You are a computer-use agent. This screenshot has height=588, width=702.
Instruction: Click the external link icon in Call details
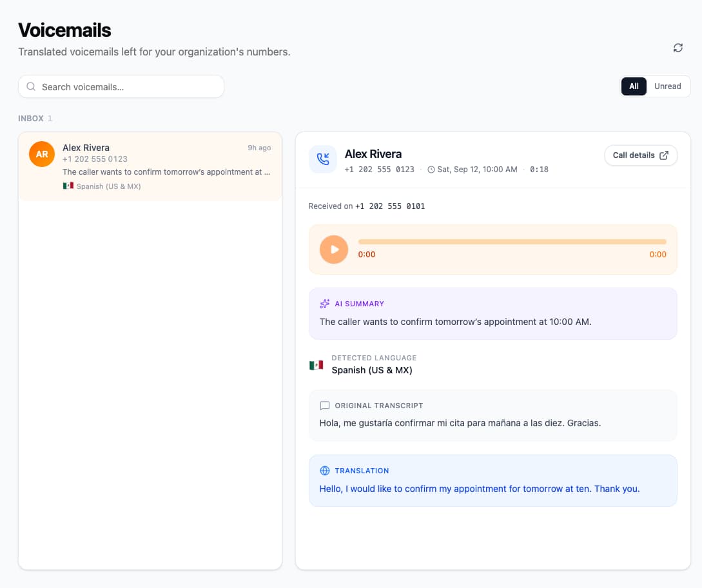click(664, 155)
